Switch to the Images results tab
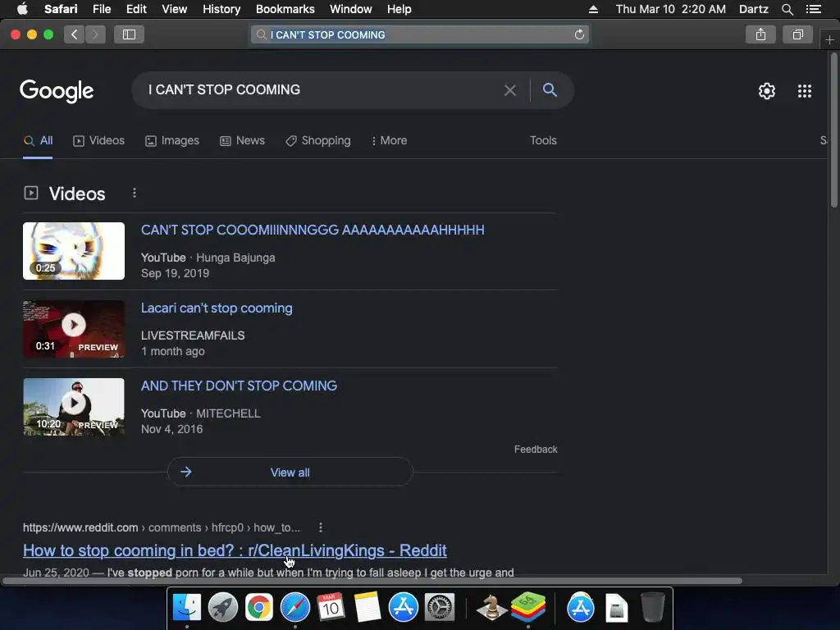 pos(172,140)
